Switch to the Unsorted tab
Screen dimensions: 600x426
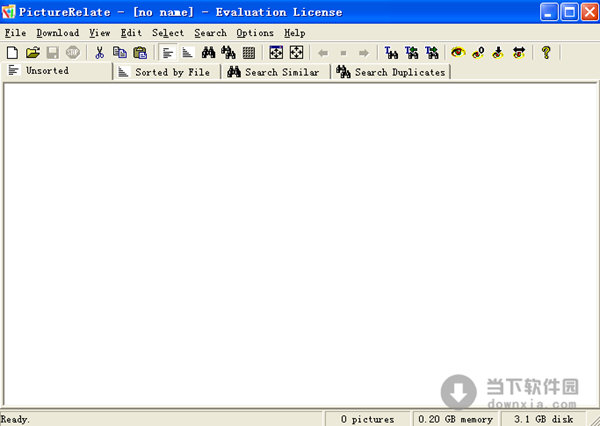pos(57,71)
